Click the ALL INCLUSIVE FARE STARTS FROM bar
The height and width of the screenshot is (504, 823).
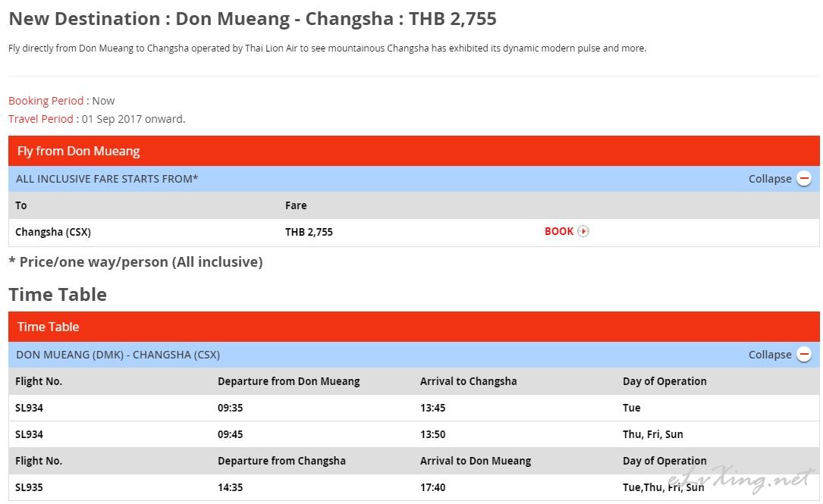(x=414, y=179)
